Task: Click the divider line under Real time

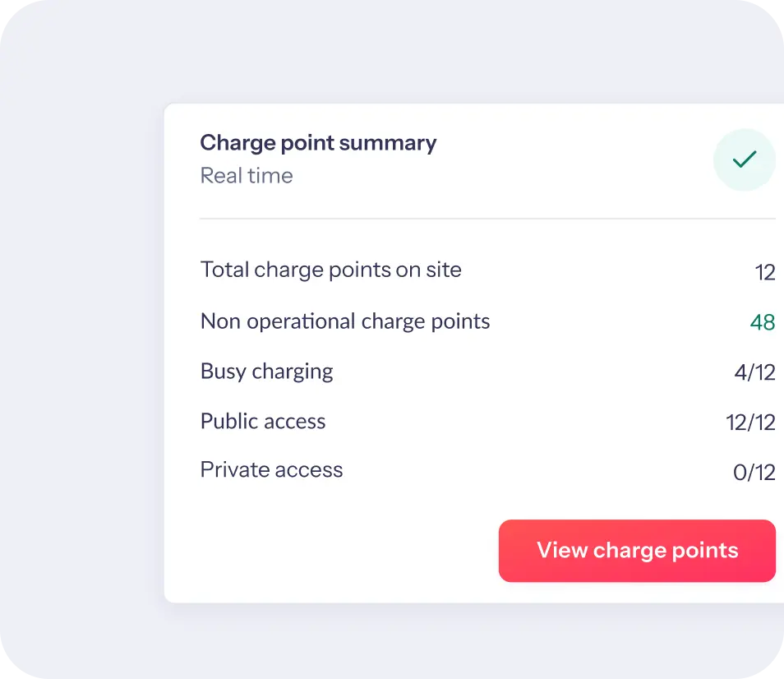Action: (x=487, y=219)
